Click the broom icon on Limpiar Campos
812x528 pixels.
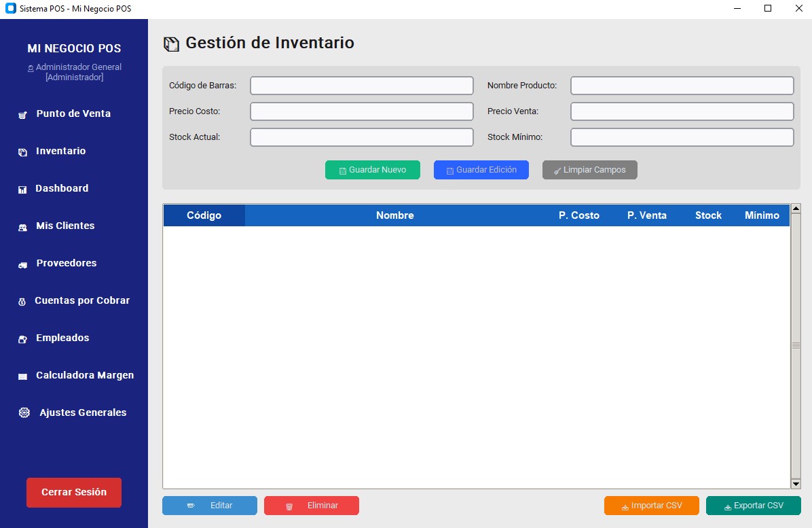click(x=557, y=171)
